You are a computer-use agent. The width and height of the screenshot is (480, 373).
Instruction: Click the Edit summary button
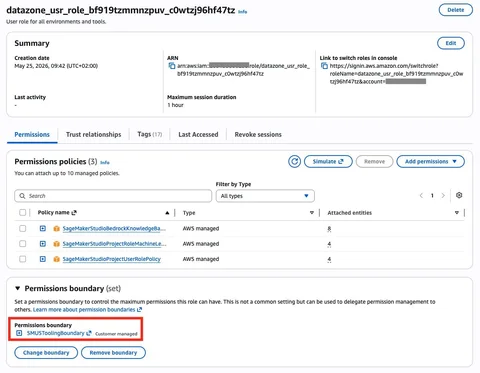pos(451,43)
